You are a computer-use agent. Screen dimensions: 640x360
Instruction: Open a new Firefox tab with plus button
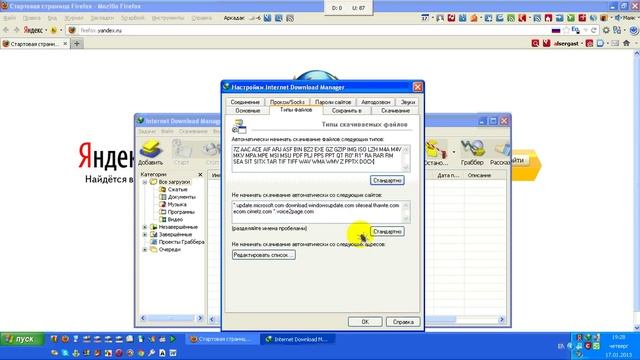click(77, 44)
